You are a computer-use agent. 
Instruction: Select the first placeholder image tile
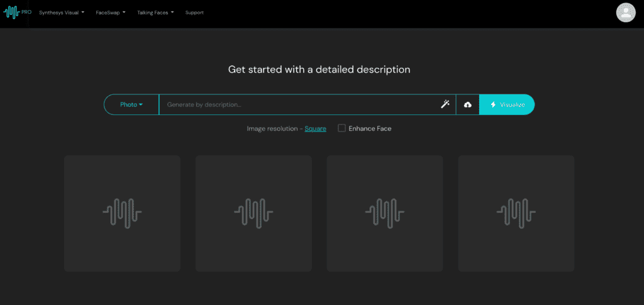(122, 213)
